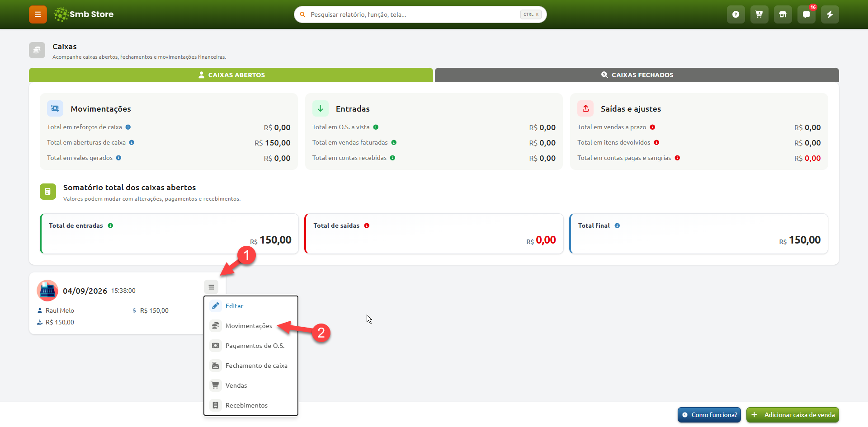Viewport: 868px width, 427px height.
Task: Click the Raul Melo operator name
Action: pos(60,311)
